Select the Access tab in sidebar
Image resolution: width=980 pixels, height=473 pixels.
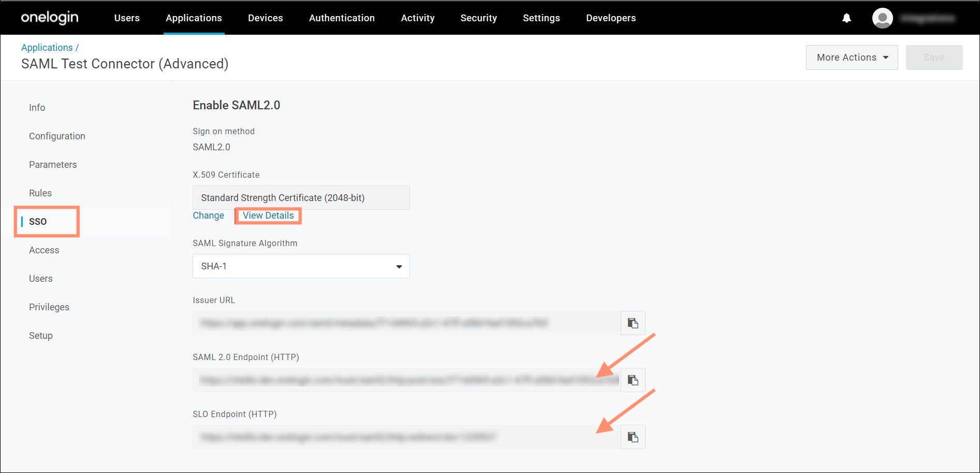point(44,250)
